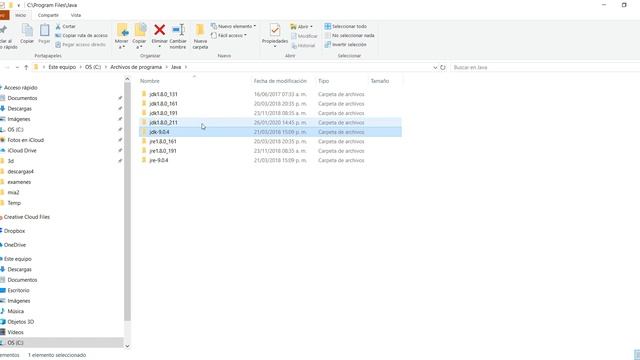Open the descargas4 folder in sidebar
The image size is (640, 360).
20,172
